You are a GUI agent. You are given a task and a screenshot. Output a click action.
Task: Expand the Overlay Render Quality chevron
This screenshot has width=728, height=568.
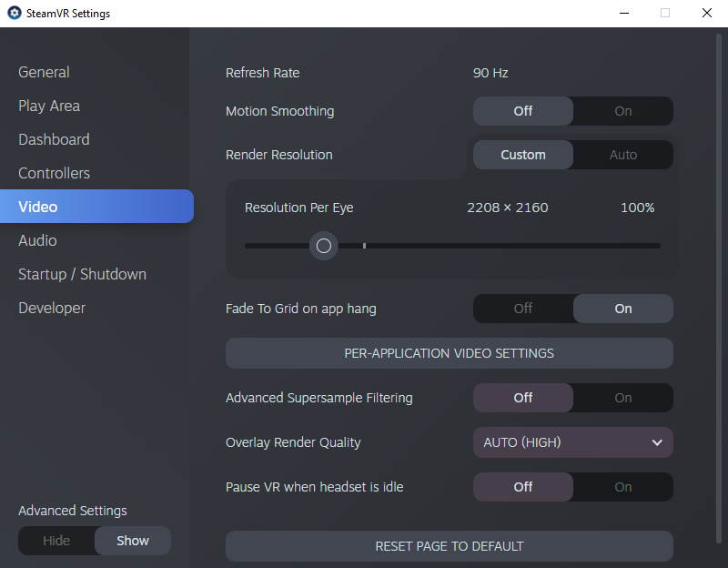click(x=656, y=442)
